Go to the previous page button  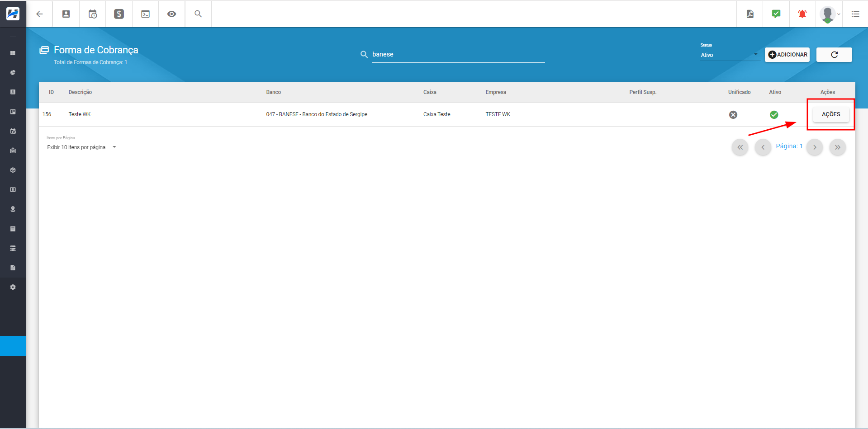point(763,147)
